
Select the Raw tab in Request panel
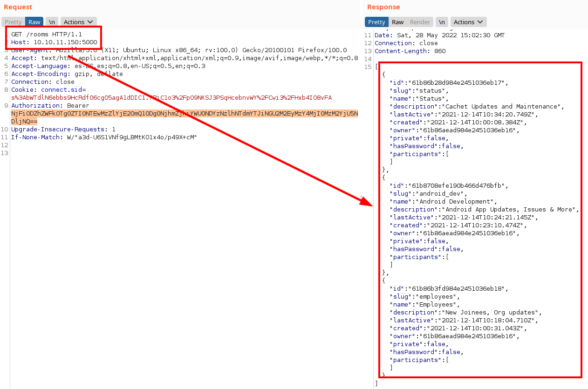tap(34, 22)
